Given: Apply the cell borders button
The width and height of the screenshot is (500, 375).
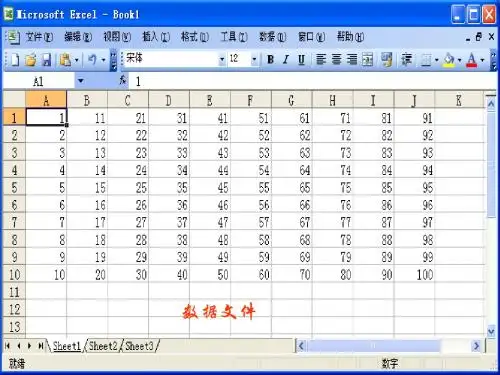Looking at the screenshot, I should point(426,60).
